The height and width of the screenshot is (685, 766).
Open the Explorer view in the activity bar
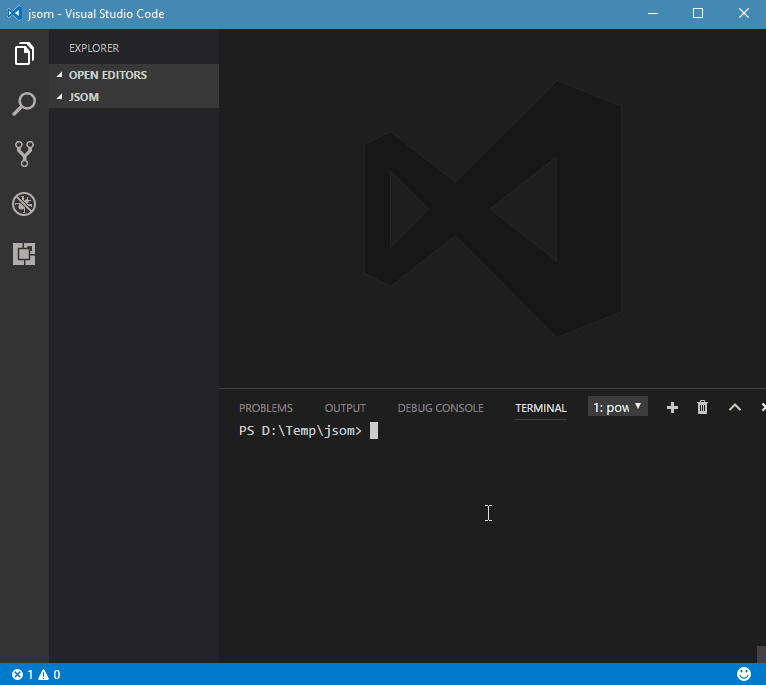click(24, 53)
